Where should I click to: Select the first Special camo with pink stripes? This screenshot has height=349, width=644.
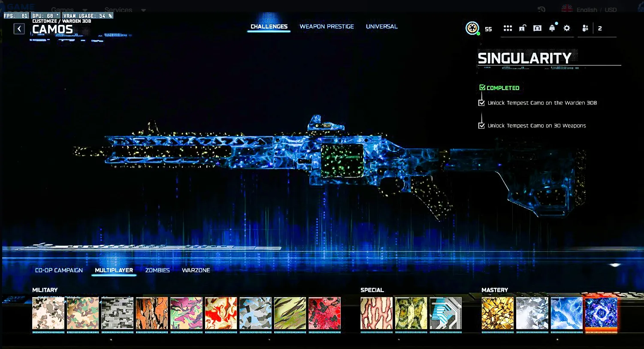click(376, 313)
